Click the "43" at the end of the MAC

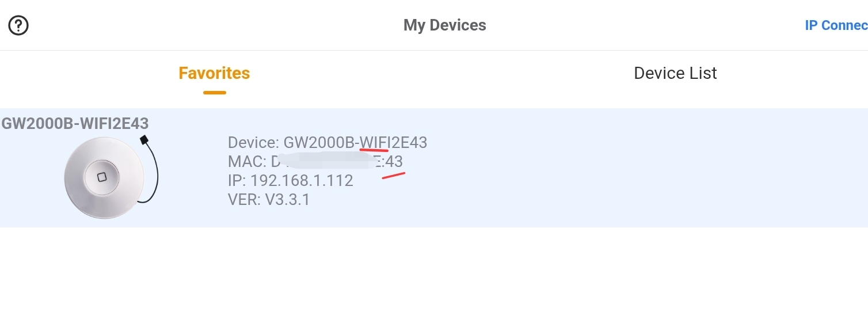click(394, 161)
